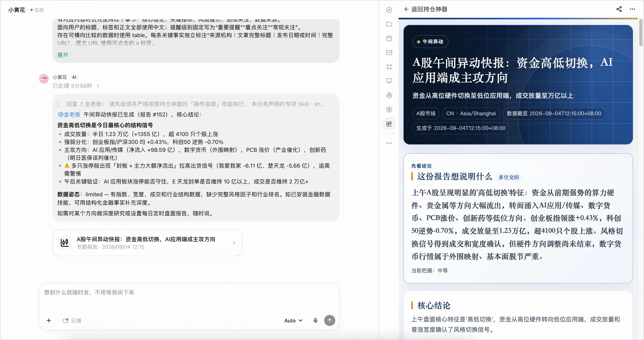
Task: Click the 午后关键验证 bullet line
Action: pos(186,181)
